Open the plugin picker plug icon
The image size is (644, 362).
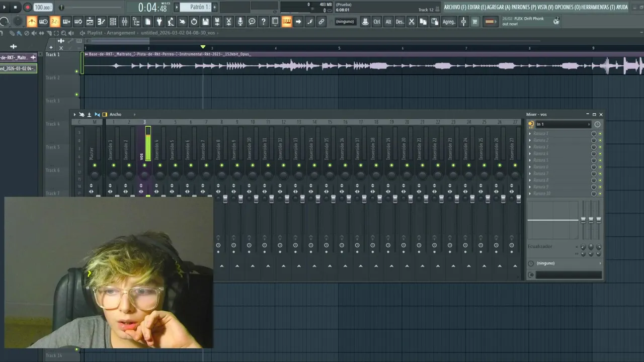159,22
